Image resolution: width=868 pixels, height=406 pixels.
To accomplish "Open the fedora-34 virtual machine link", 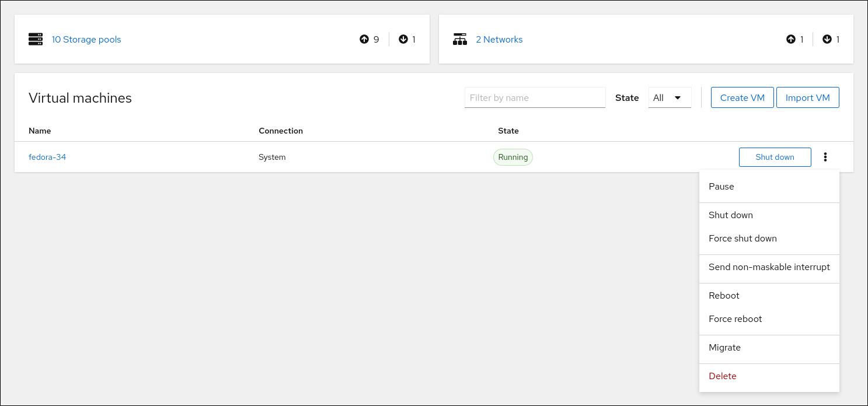I will coord(47,157).
